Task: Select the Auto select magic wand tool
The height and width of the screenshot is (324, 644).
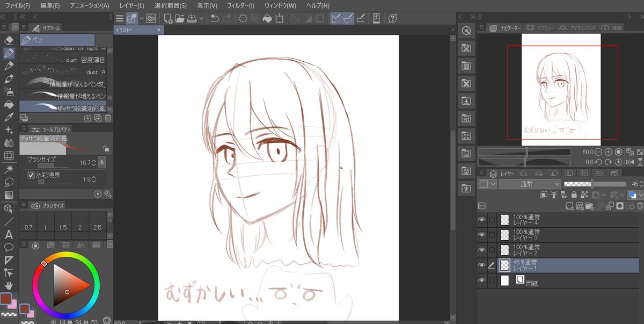Action: [x=9, y=169]
